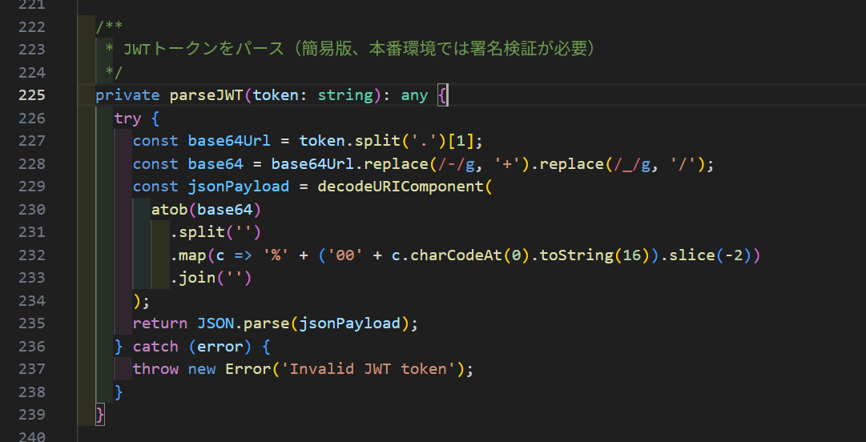Click line number 239 in the gutter

coord(31,415)
